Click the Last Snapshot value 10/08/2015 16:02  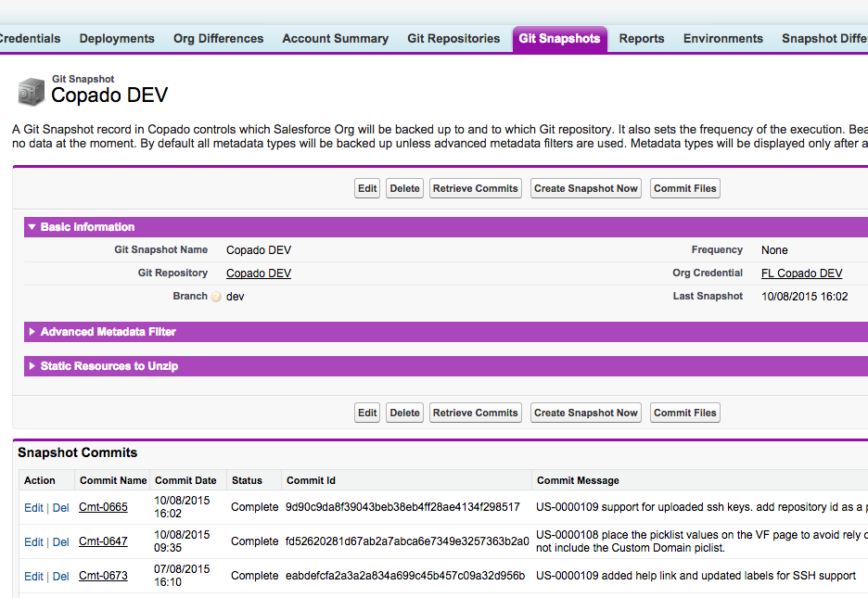point(804,297)
